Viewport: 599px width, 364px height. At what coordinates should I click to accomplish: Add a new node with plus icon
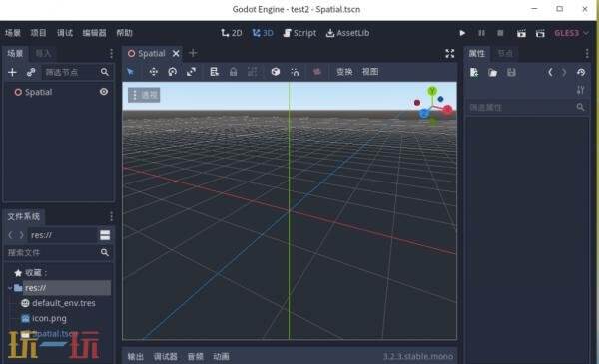pos(12,72)
